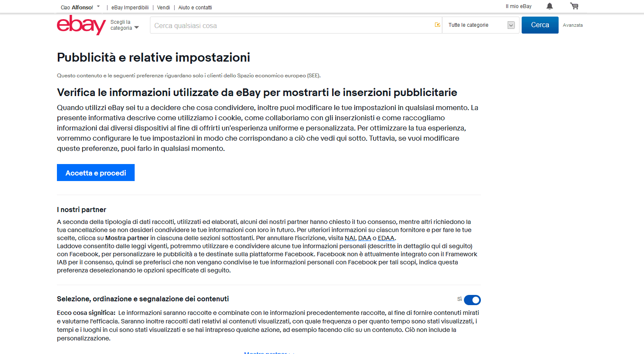Click the eBay logo
This screenshot has height=354, width=644.
tap(81, 25)
